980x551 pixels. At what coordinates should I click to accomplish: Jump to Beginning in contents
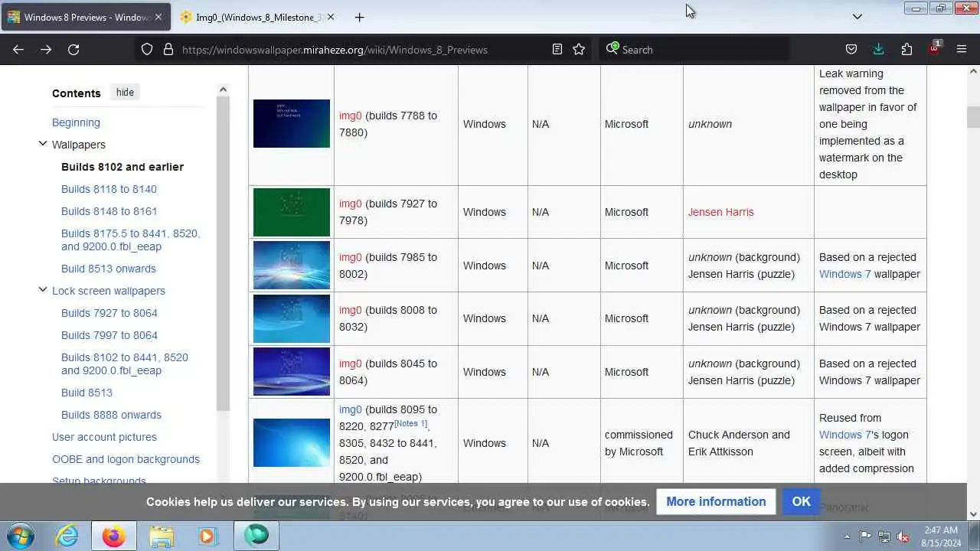pos(76,122)
